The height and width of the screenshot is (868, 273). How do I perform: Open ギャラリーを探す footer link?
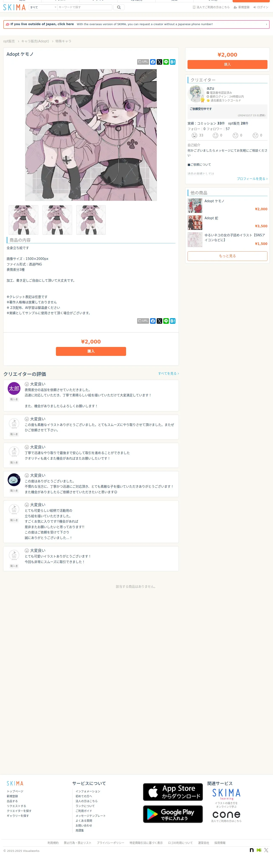coord(18,816)
